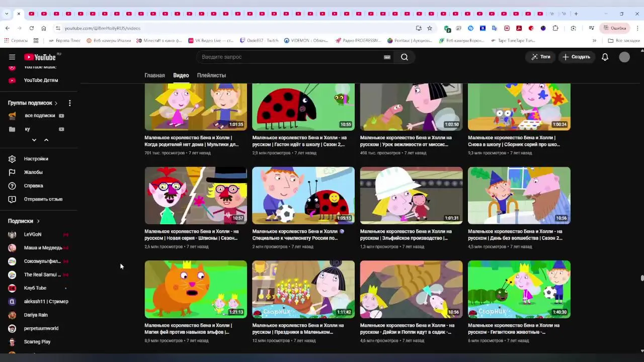Open title Дейзи и Поппи идут в садик

(x=407, y=329)
